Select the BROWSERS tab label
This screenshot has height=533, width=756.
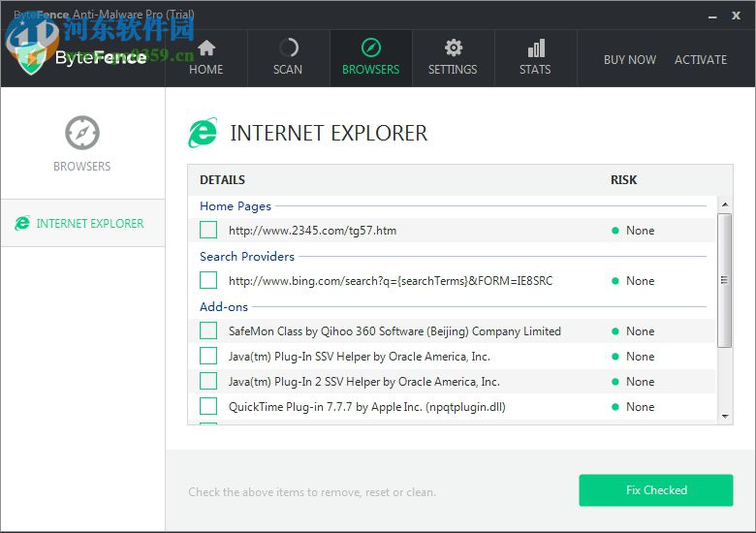coord(371,70)
